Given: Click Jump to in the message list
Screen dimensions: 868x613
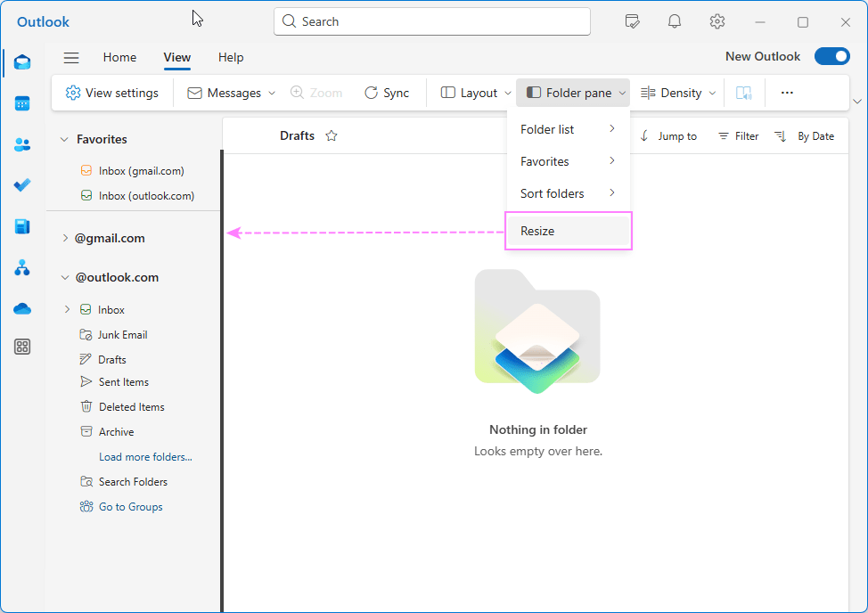Looking at the screenshot, I should coord(668,136).
